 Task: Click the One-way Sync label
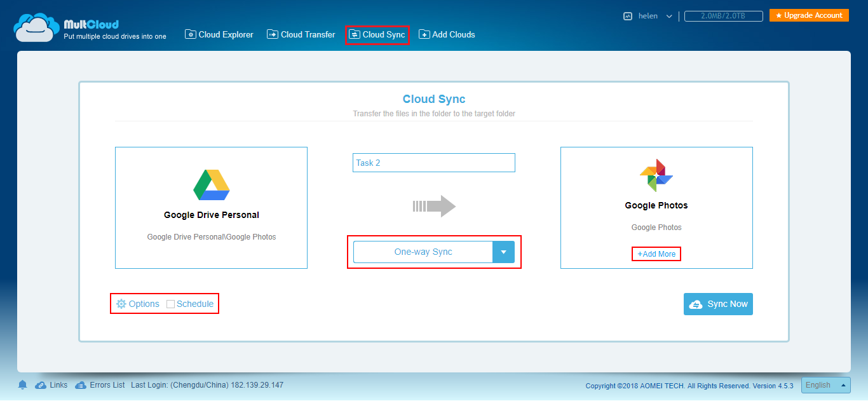(423, 252)
